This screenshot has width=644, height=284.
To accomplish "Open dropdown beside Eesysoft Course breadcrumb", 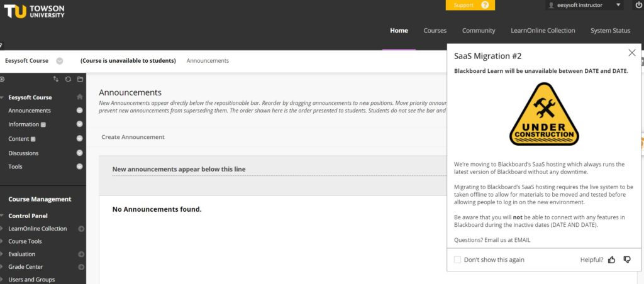I will coord(60,61).
